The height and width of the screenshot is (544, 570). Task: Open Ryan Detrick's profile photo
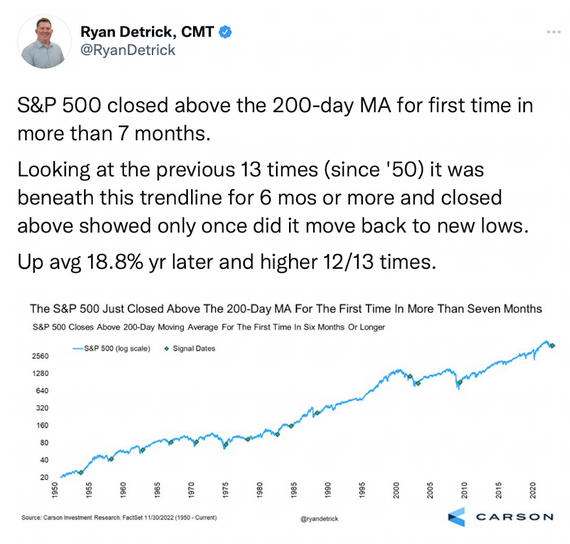44,42
